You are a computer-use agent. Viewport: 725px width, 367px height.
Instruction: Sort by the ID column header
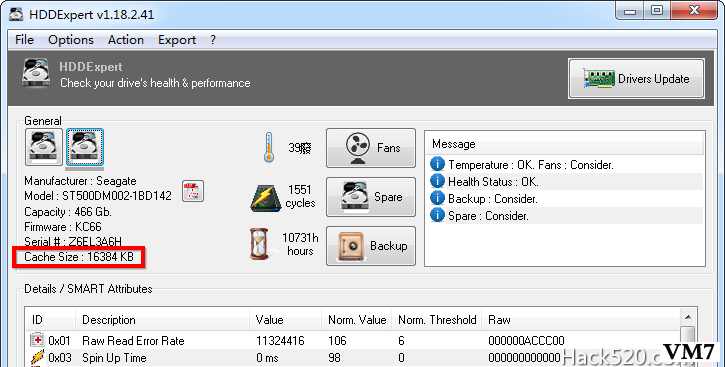(50, 320)
